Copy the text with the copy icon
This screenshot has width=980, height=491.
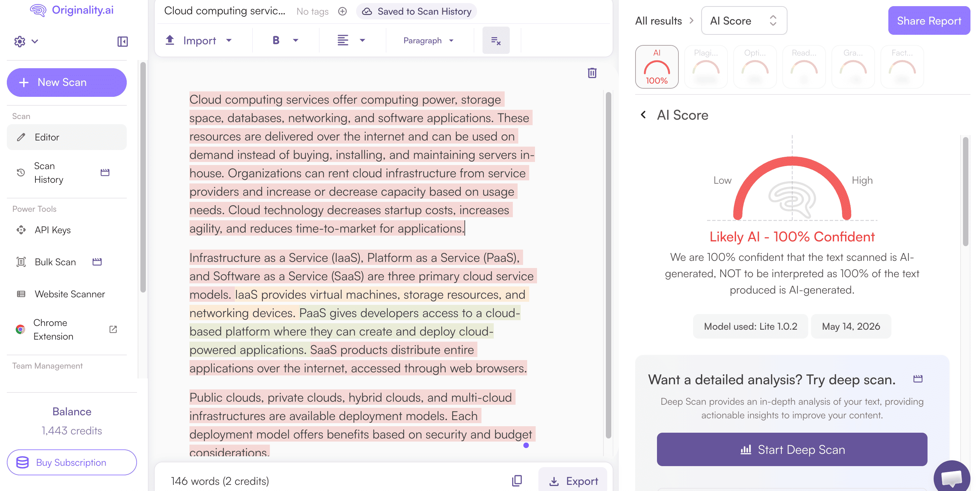(517, 481)
